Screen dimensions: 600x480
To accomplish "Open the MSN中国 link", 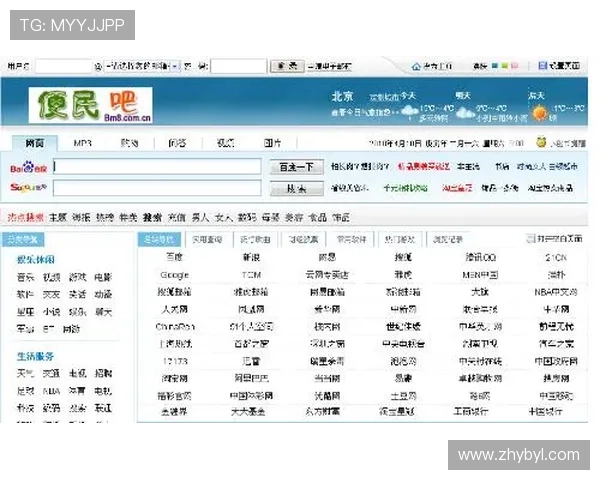I will point(480,275).
